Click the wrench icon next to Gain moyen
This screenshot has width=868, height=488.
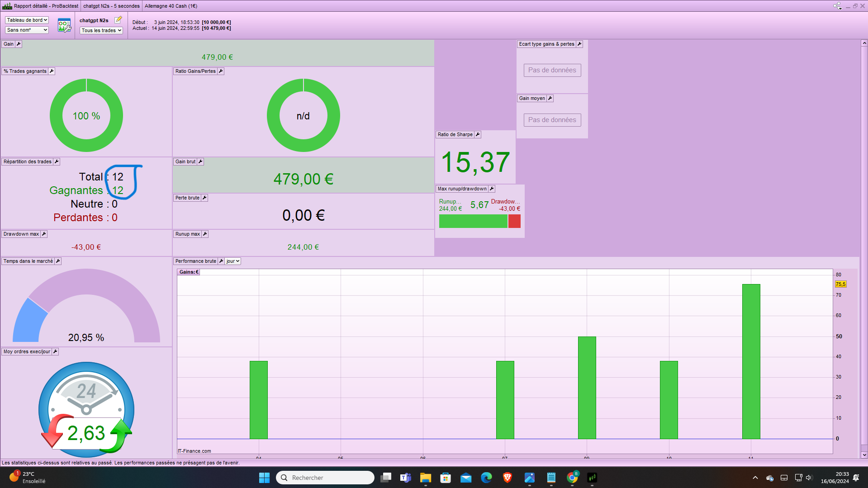pos(550,98)
